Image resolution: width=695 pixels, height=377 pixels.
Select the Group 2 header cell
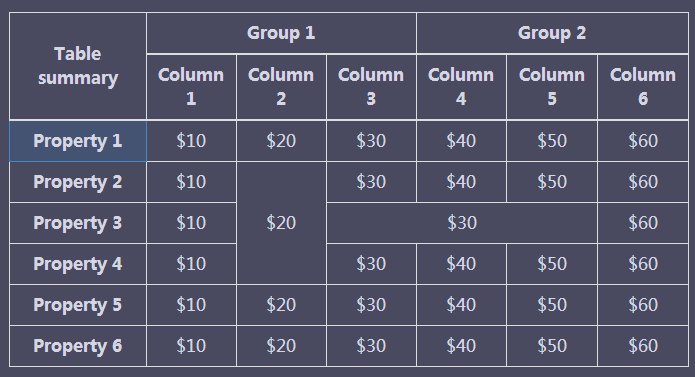click(x=552, y=33)
